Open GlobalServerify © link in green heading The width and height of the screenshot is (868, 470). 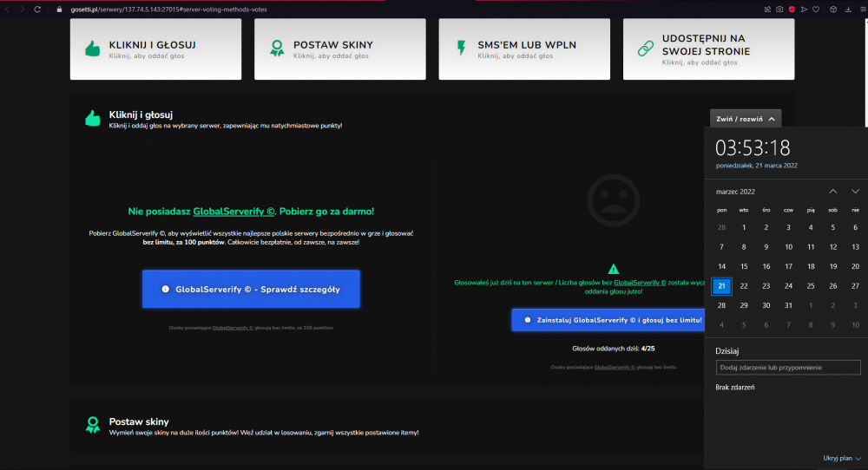tap(233, 212)
